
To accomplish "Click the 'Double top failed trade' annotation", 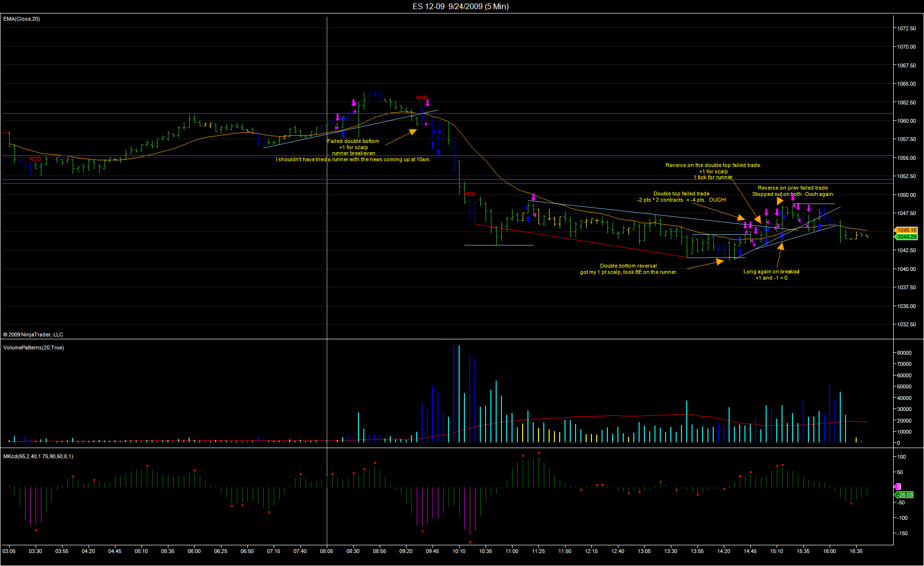I will (x=681, y=193).
